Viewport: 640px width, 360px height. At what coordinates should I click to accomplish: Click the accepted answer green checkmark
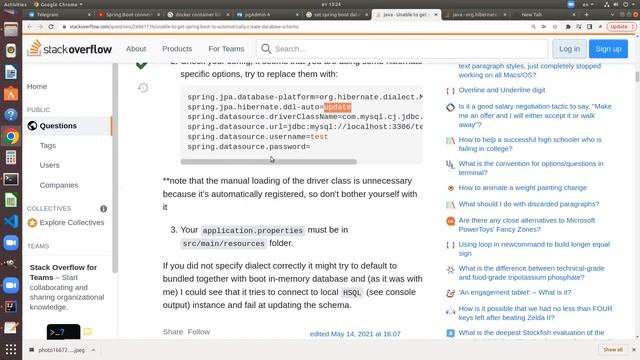[x=142, y=64]
